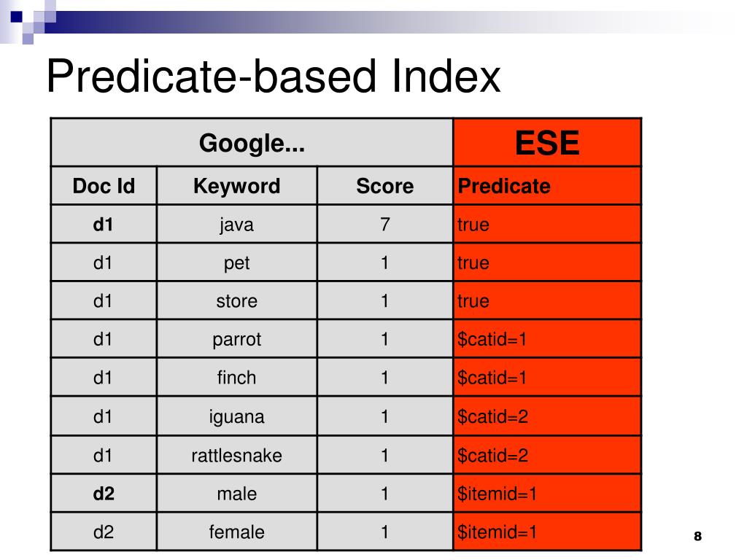Screen dimensions: 747x560
Task: Click the Predicate-based Index slide title
Action: pyautogui.click(x=274, y=76)
